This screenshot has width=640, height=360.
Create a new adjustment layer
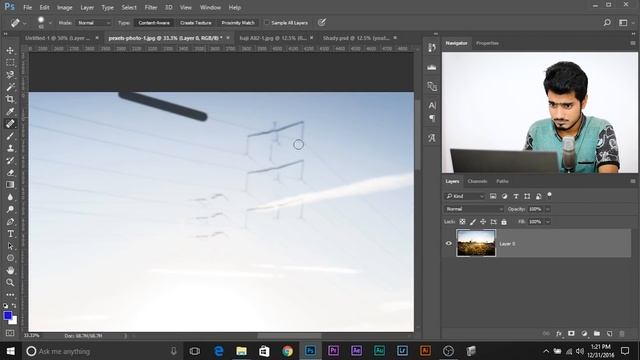(x=584, y=333)
